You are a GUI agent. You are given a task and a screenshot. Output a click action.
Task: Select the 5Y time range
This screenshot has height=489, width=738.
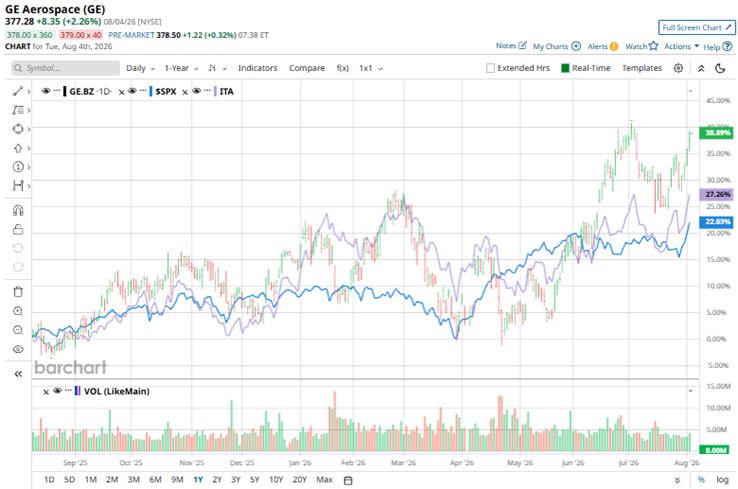pos(255,480)
